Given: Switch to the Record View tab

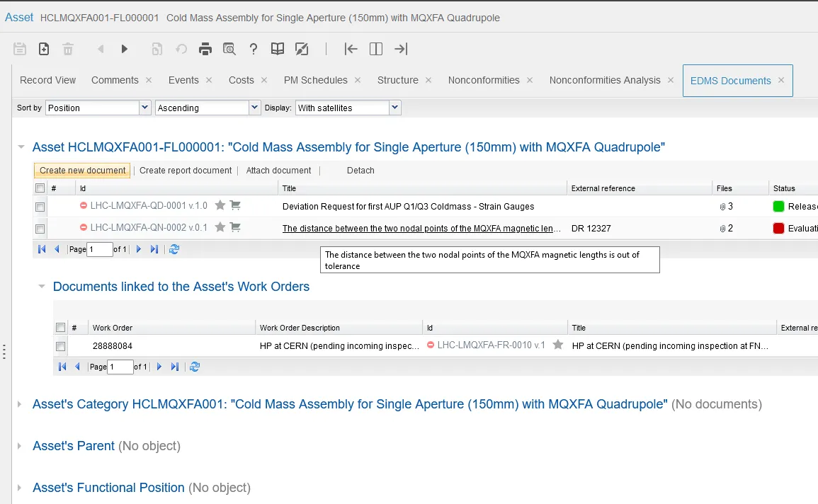Looking at the screenshot, I should tap(47, 80).
